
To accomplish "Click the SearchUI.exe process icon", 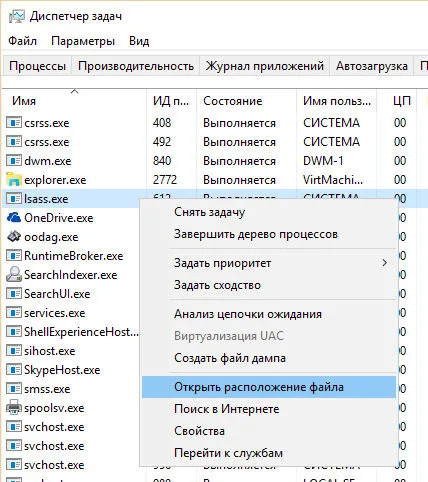I will pyautogui.click(x=14, y=294).
